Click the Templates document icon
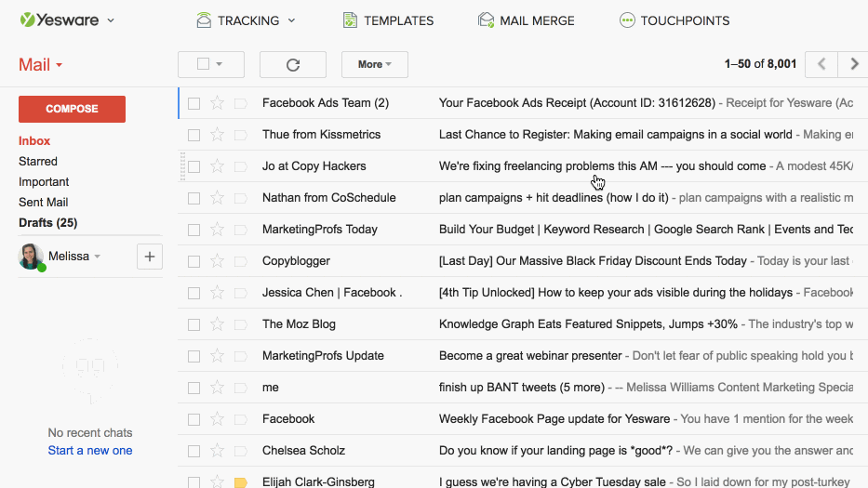 coord(350,20)
